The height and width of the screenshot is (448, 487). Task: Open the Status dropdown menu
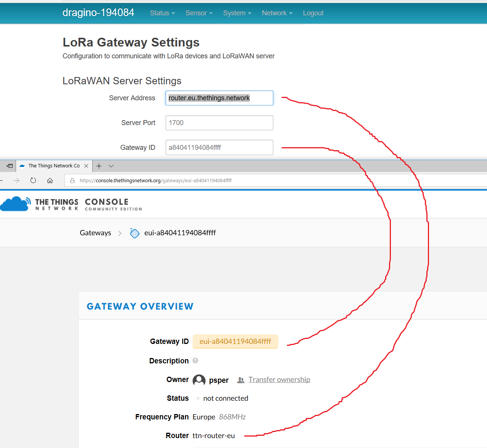162,13
